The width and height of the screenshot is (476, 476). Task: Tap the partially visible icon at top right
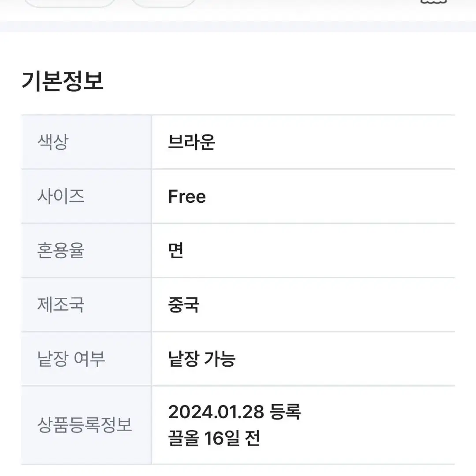pos(433,2)
